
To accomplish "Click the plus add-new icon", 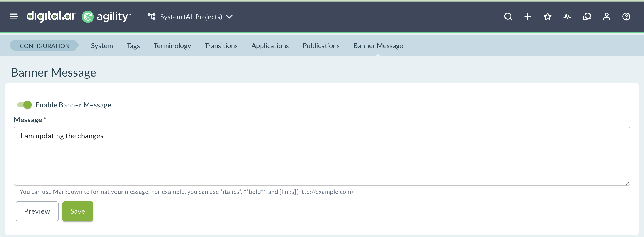I will [528, 17].
